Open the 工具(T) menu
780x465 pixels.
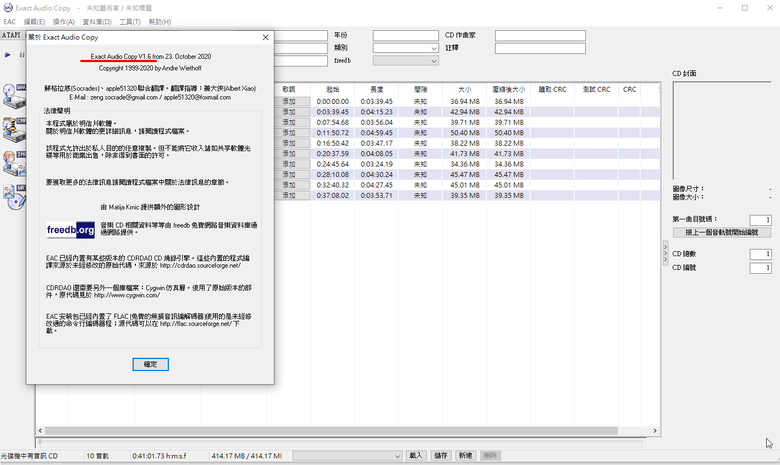[x=130, y=22]
